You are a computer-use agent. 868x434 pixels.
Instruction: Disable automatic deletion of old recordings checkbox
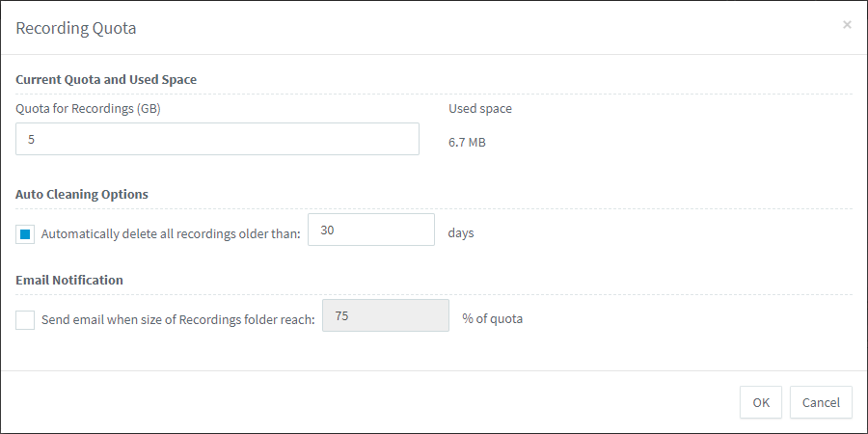coord(26,233)
